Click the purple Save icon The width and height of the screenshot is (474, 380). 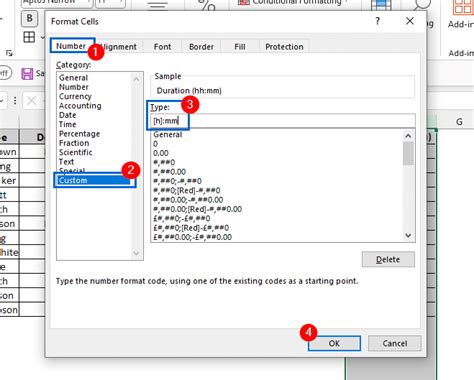pos(27,74)
